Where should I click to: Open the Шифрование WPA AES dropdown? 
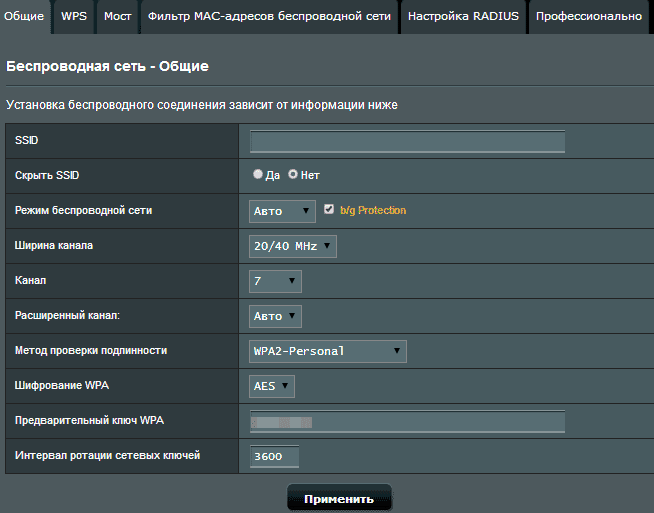coord(272,387)
